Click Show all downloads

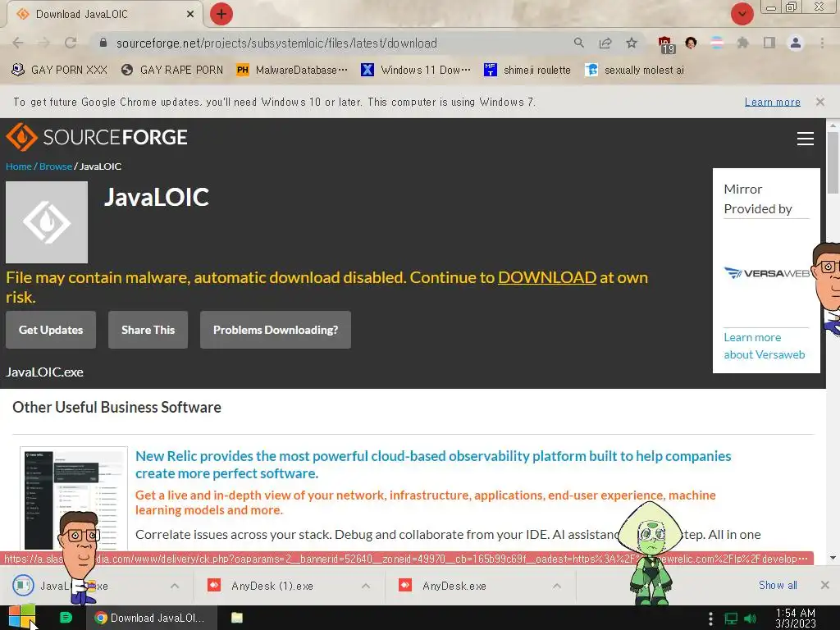coord(778,585)
